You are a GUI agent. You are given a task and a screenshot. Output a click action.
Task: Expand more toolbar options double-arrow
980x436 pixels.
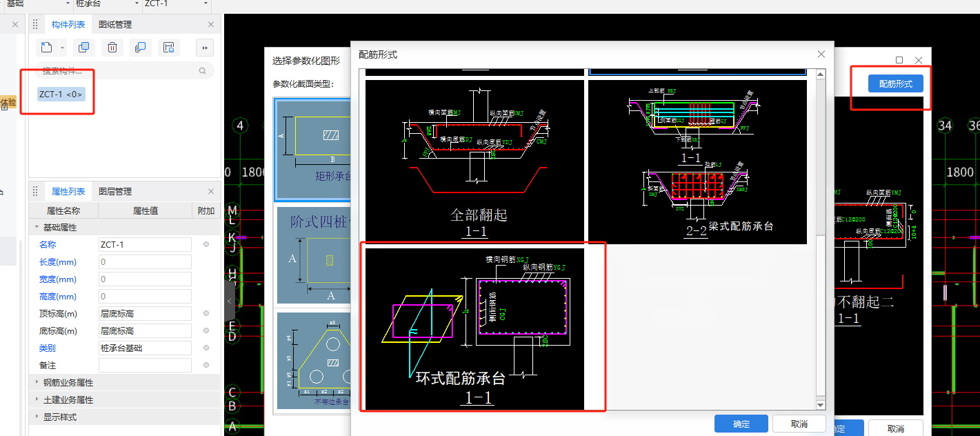205,48
